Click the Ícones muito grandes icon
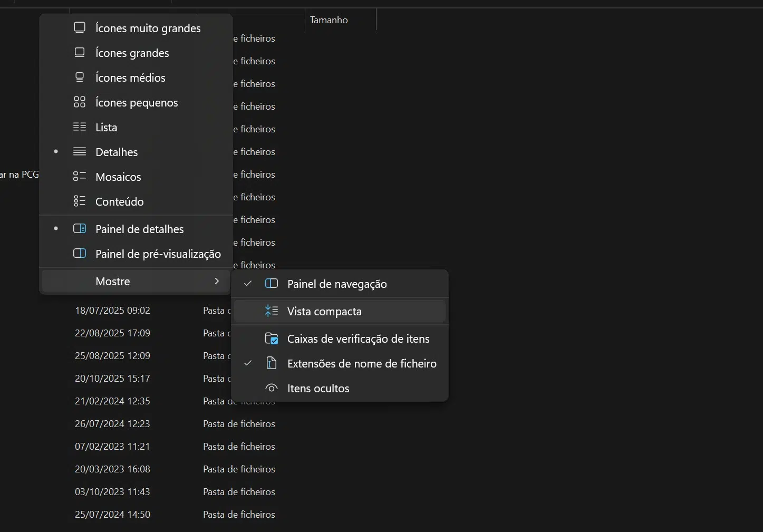 [x=80, y=28]
